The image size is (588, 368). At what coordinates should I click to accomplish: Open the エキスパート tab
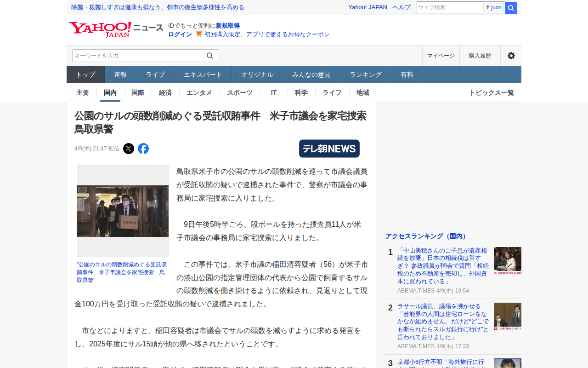(203, 75)
